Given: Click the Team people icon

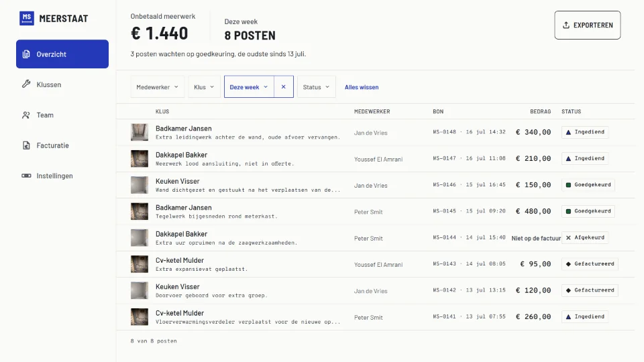Looking at the screenshot, I should [x=26, y=115].
